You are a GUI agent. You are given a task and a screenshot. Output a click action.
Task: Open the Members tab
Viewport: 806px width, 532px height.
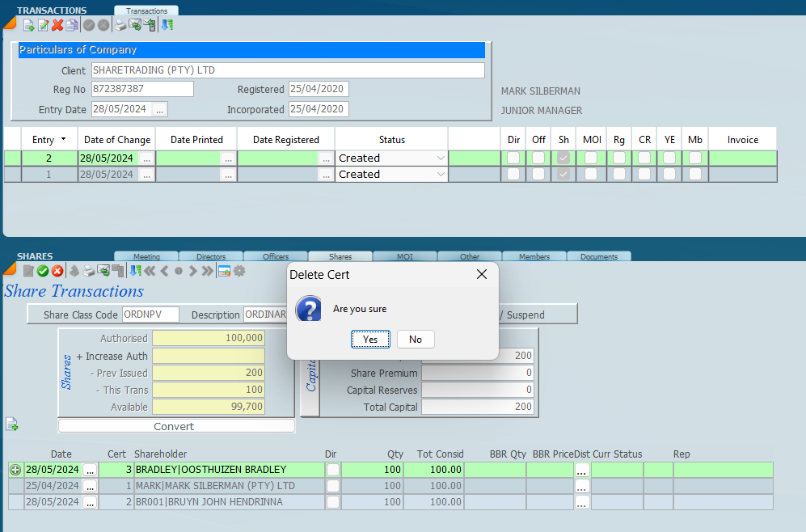[x=534, y=257]
